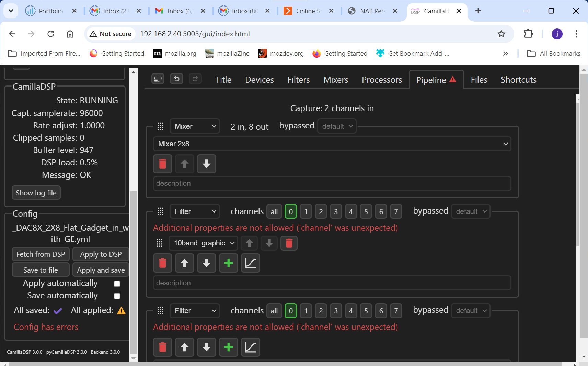Toggle channel all in first Filter step

[274, 211]
